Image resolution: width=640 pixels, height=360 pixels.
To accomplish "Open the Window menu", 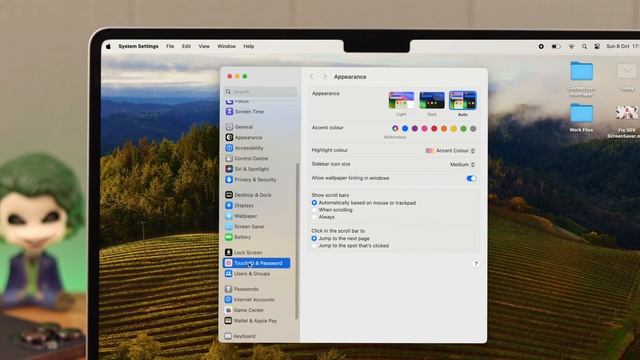I will pyautogui.click(x=227, y=47).
